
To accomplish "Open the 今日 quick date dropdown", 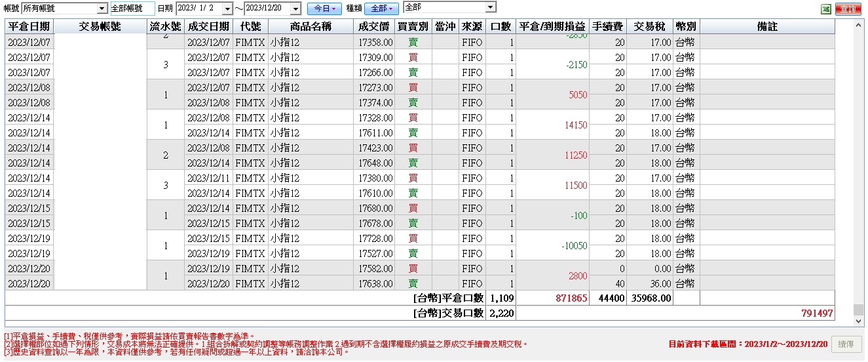I will point(324,9).
